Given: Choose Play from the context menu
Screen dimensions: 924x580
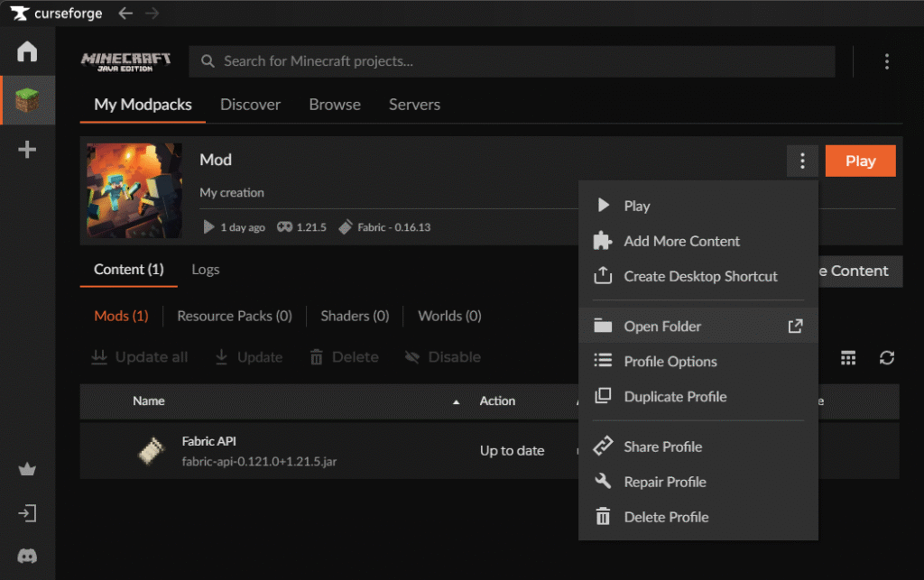Looking at the screenshot, I should click(698, 206).
